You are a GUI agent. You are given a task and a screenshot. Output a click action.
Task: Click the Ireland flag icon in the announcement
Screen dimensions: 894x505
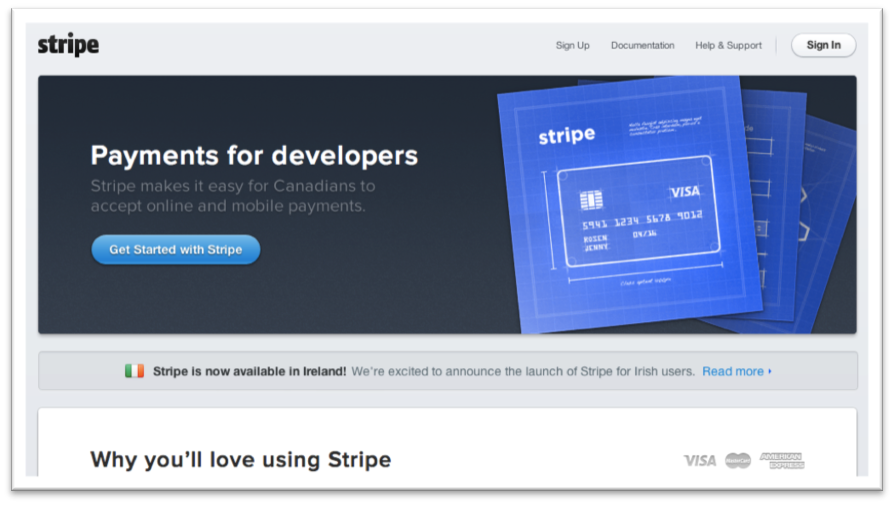[x=134, y=371]
